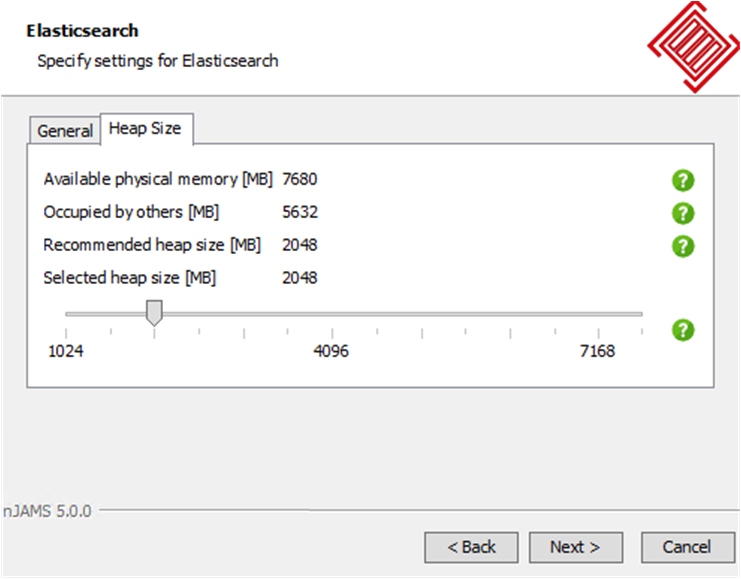This screenshot has height=579, width=741.
Task: Set slider at the 1024 tick
Action: pyautogui.click(x=66, y=333)
